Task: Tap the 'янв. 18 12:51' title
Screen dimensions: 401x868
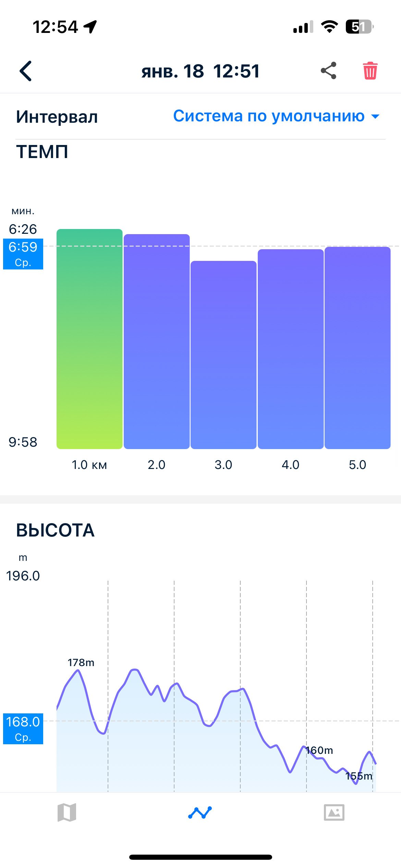Action: (200, 71)
